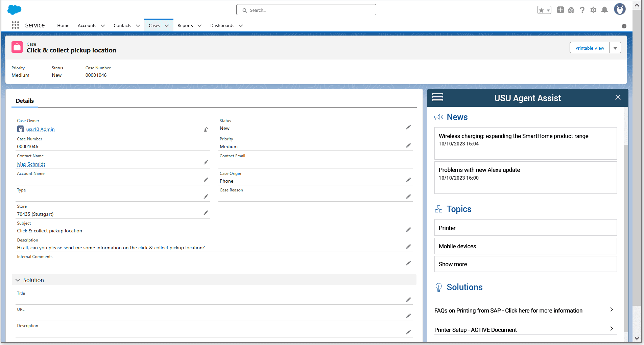Open the usu10 Admin owner link
Image resolution: width=644 pixels, height=345 pixels.
click(40, 129)
